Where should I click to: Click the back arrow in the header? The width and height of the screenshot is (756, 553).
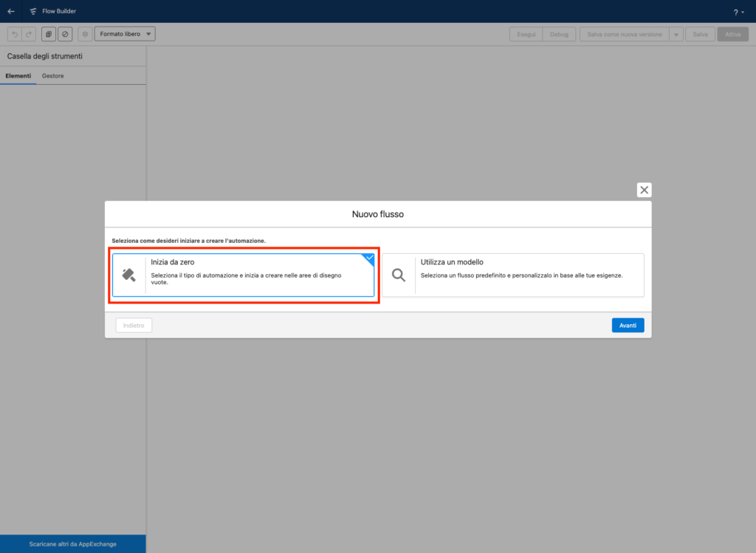tap(11, 11)
